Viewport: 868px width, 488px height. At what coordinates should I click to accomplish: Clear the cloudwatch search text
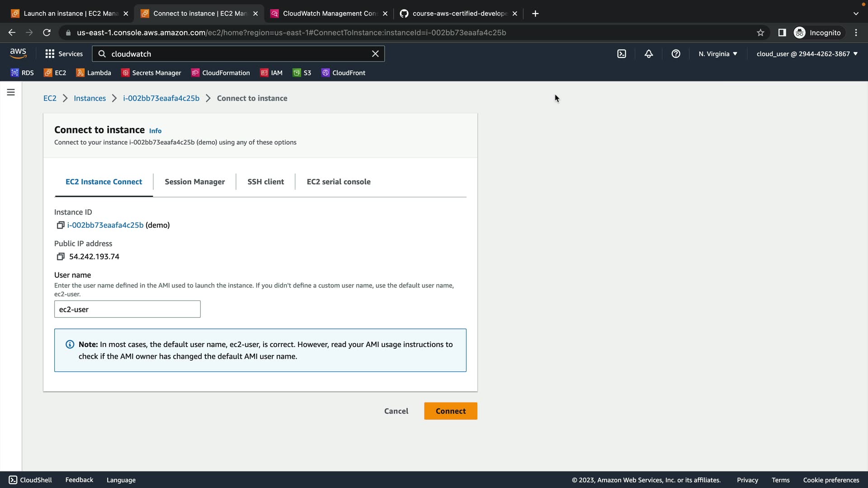tap(375, 54)
